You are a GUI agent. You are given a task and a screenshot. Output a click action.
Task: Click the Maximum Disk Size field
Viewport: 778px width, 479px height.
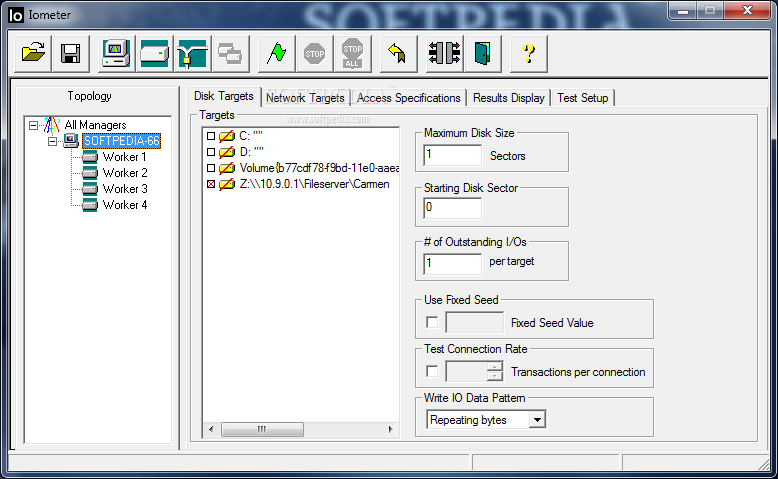(x=453, y=155)
